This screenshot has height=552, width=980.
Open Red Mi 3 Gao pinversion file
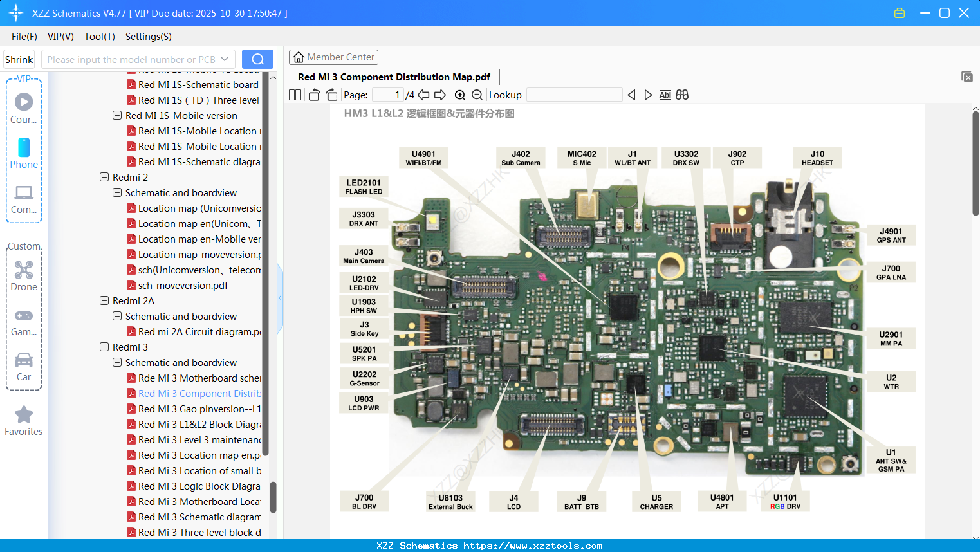pyautogui.click(x=199, y=409)
